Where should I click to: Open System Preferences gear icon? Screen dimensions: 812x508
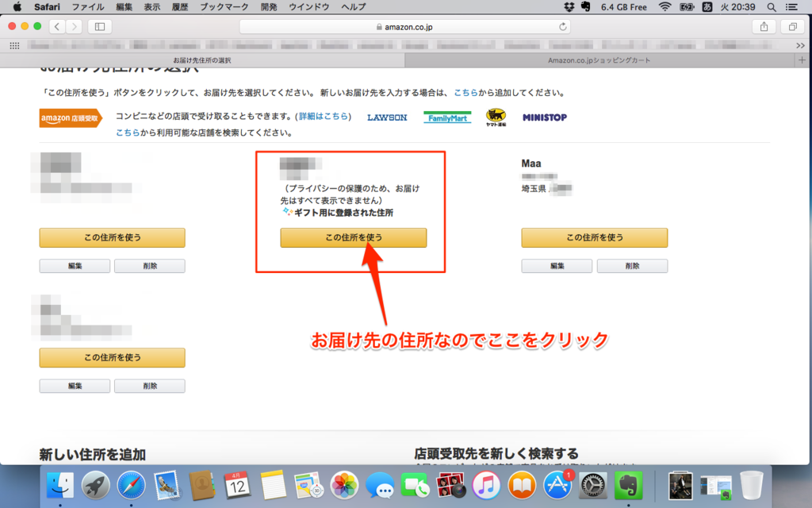[x=592, y=486]
